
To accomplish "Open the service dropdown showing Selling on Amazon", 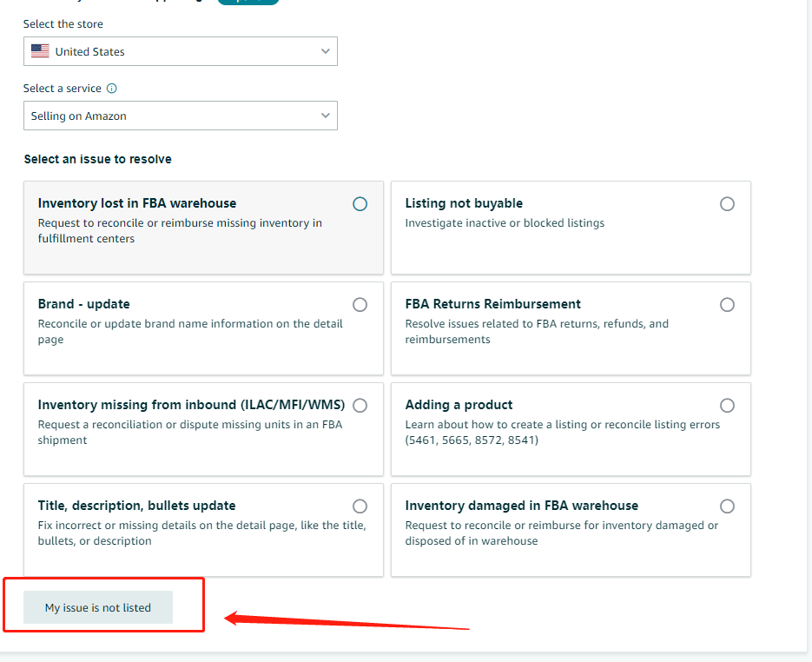I will coord(181,116).
